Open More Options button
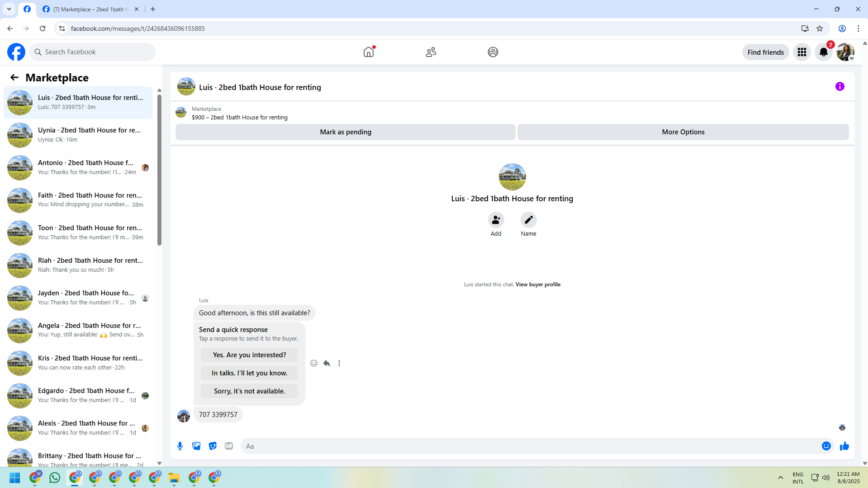The image size is (868, 488). pos(683,132)
